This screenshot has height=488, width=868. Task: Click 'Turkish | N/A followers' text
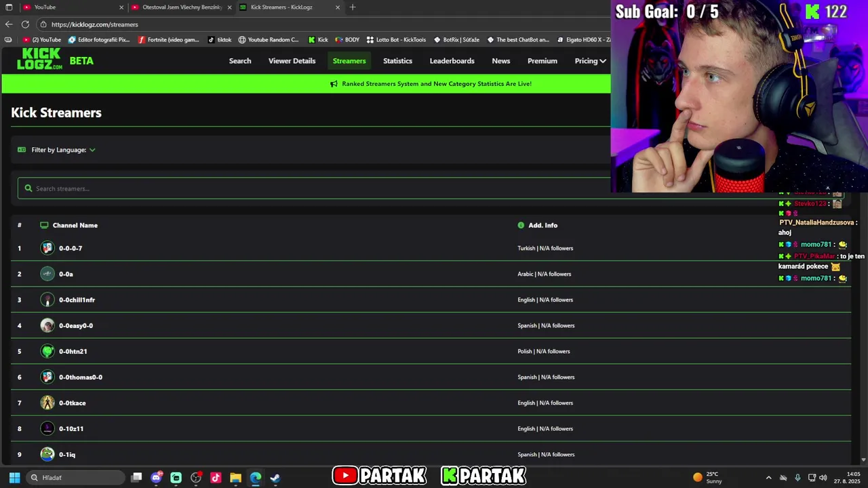coord(545,248)
